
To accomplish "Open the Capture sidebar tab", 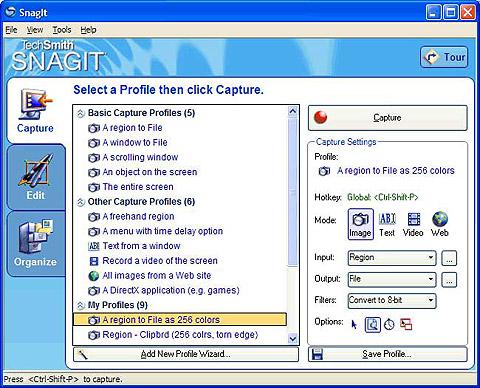I will pyautogui.click(x=35, y=111).
